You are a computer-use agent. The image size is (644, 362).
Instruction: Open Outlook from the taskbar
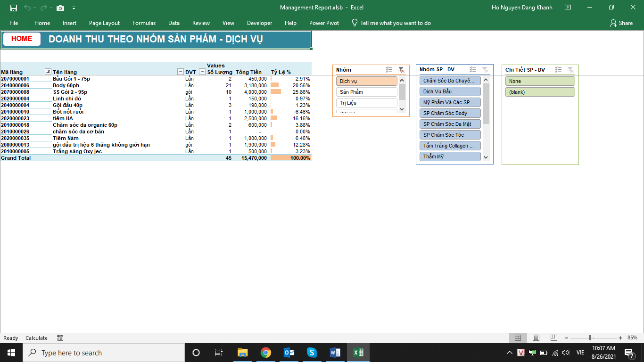click(289, 353)
